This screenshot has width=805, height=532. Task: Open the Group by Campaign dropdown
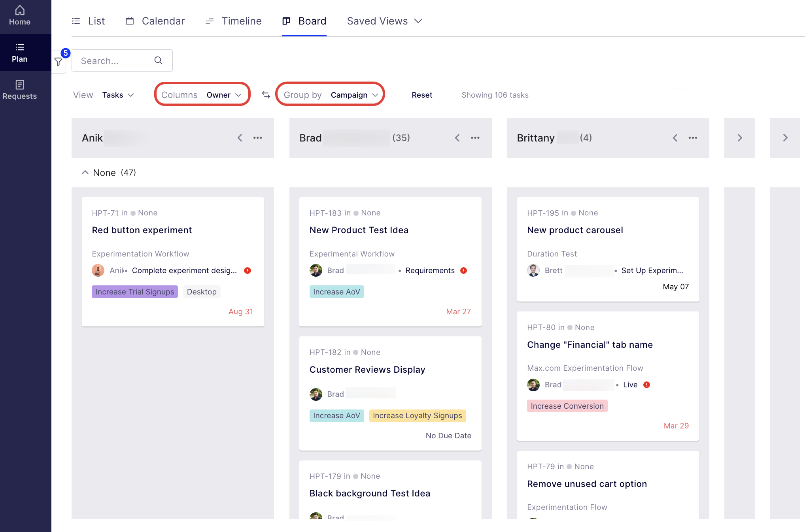pos(330,95)
